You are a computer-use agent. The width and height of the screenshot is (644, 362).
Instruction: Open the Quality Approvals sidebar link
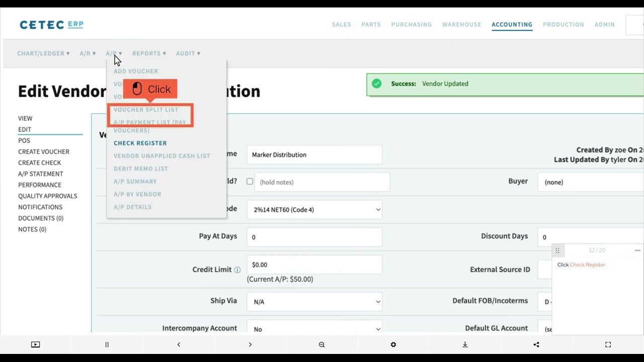coord(48,196)
